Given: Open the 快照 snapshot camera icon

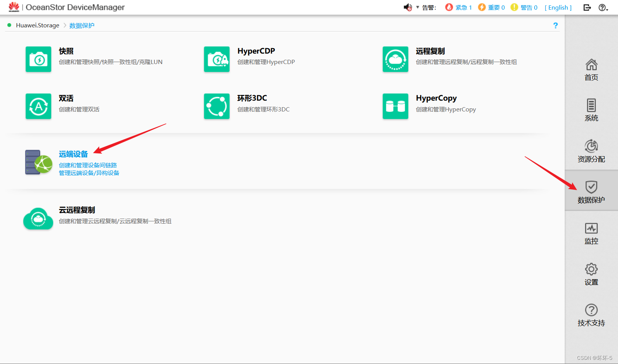Looking at the screenshot, I should [38, 59].
